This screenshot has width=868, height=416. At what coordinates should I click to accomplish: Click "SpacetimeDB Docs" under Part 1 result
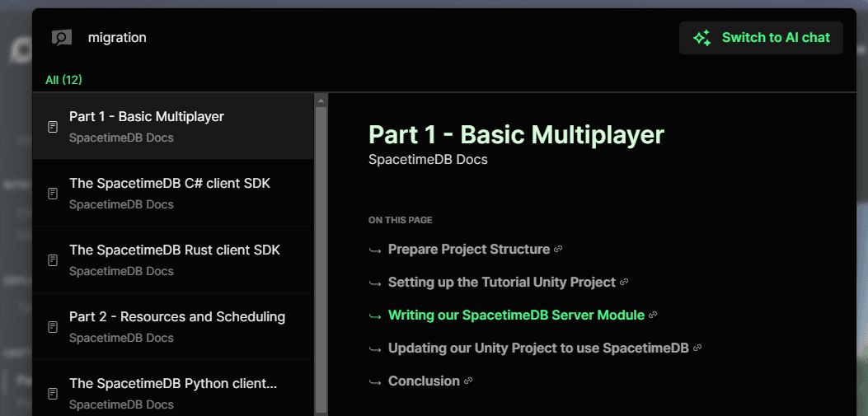pos(121,138)
